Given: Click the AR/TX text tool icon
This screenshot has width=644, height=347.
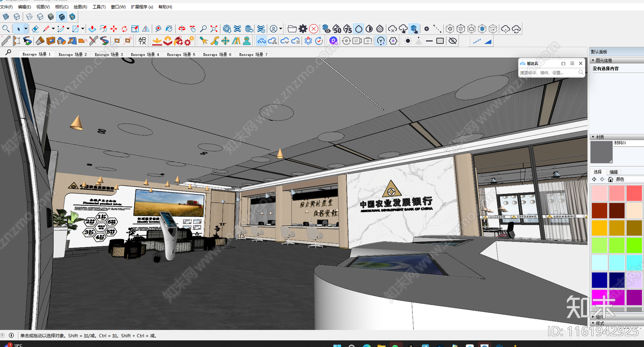Looking at the screenshot, I should click(142, 41).
